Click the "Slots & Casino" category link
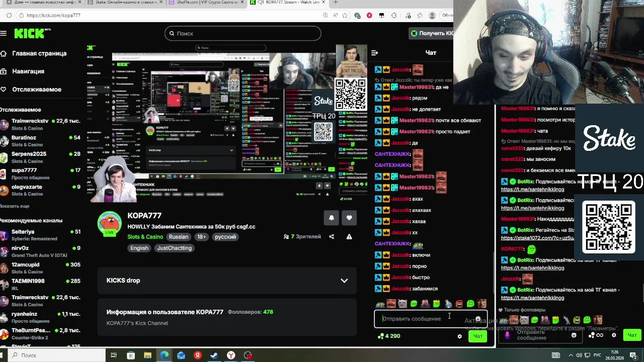Image resolution: width=644 pixels, height=362 pixels. pyautogui.click(x=145, y=237)
